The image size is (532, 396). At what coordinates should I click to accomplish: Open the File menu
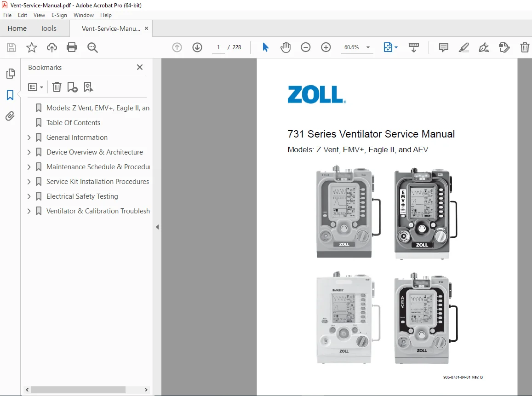coord(7,15)
